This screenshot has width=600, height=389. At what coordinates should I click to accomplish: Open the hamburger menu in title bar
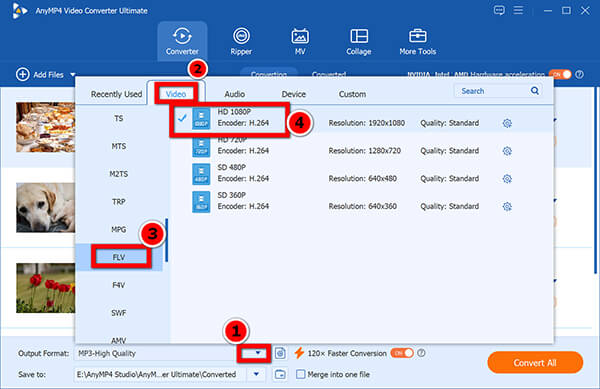[x=518, y=10]
